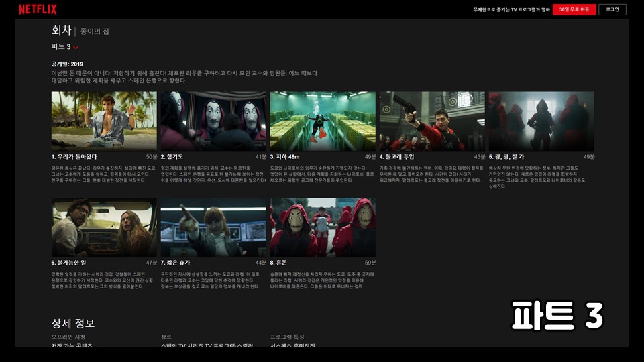Click episode title 1. 우리가 돌아왔다

(74, 157)
